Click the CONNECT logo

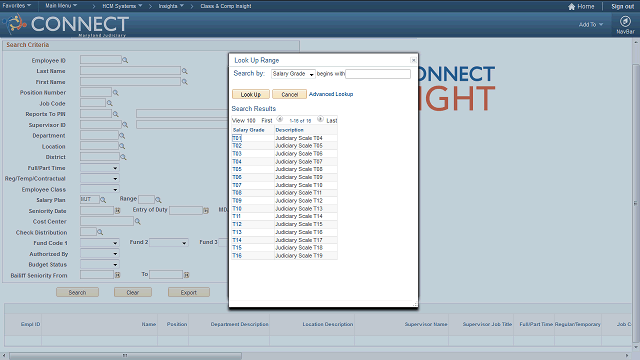tap(67, 24)
